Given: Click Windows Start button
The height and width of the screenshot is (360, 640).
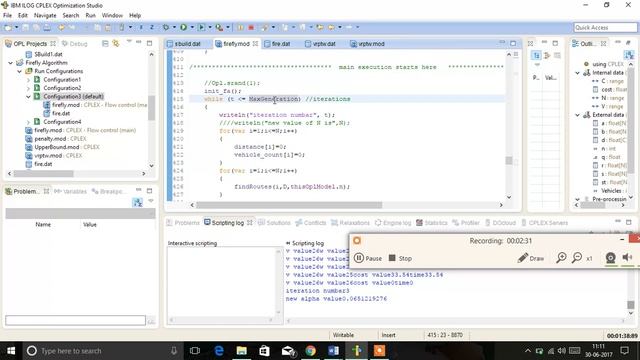Looking at the screenshot, I should (x=11, y=351).
